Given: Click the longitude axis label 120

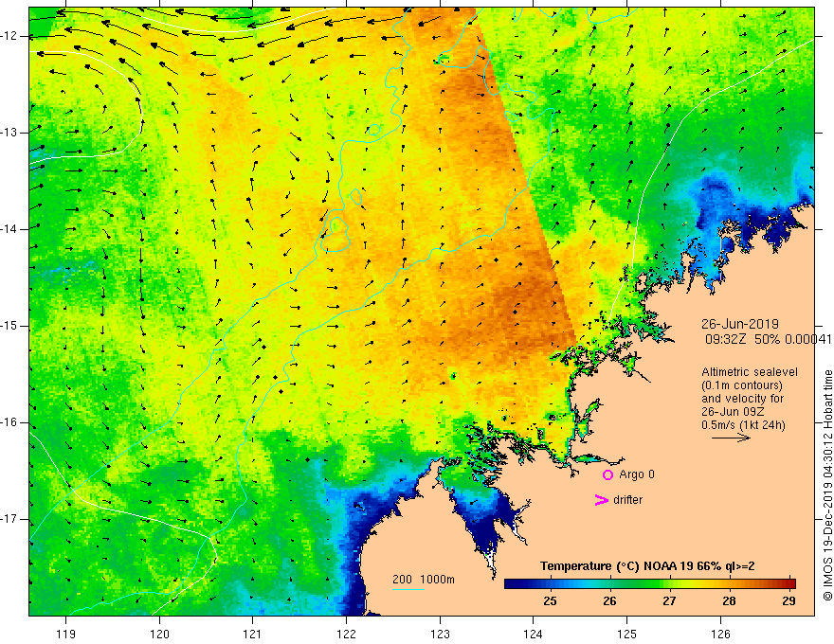Looking at the screenshot, I should click(159, 634).
